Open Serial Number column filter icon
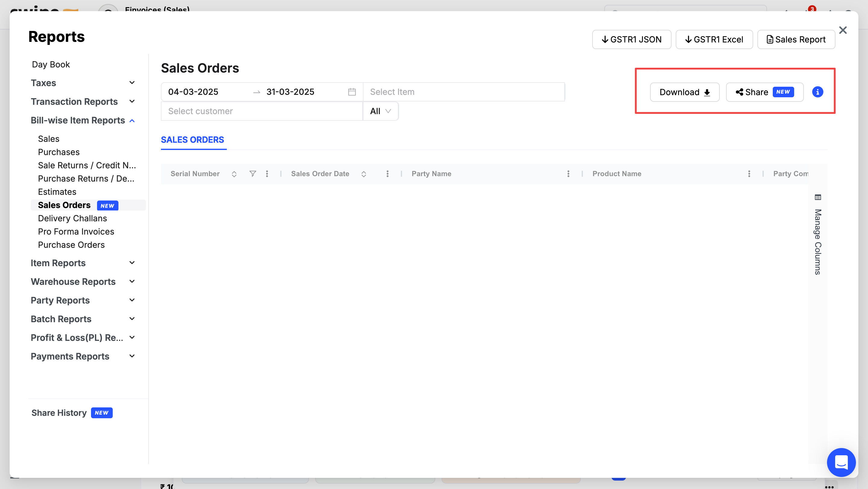 [x=252, y=174]
